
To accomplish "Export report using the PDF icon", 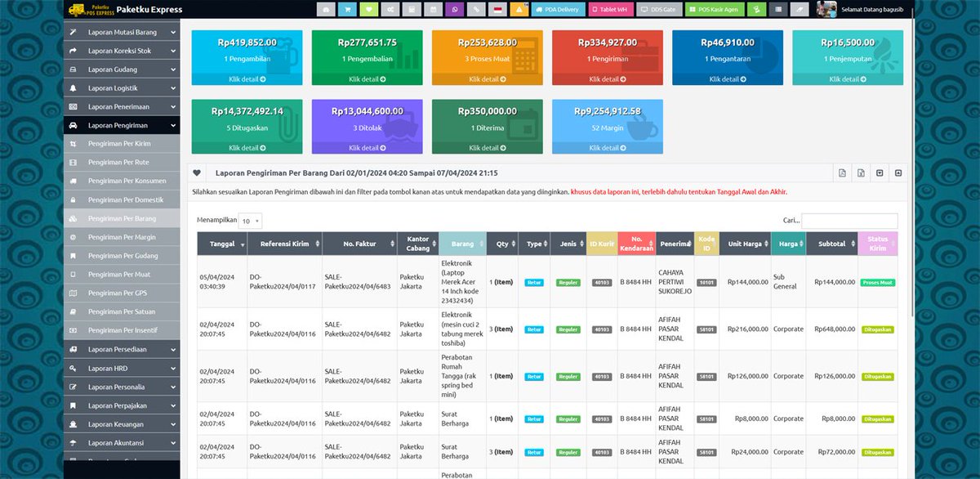I will tap(841, 172).
